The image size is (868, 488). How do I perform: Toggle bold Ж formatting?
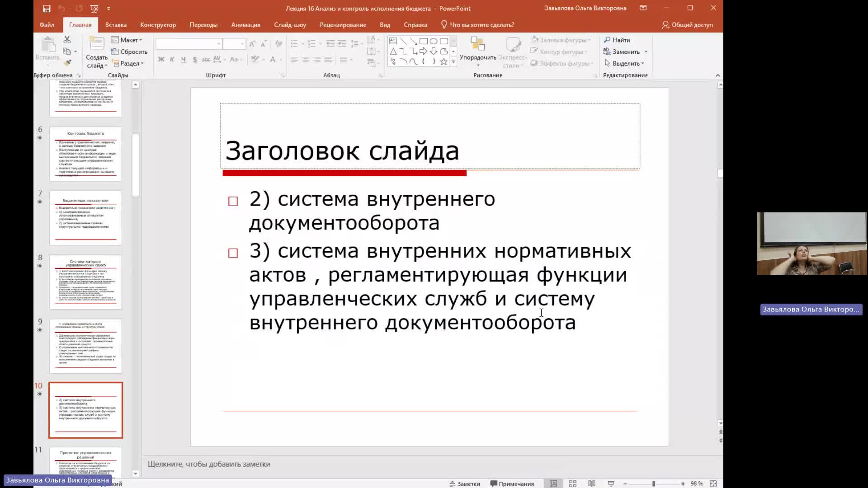161,59
